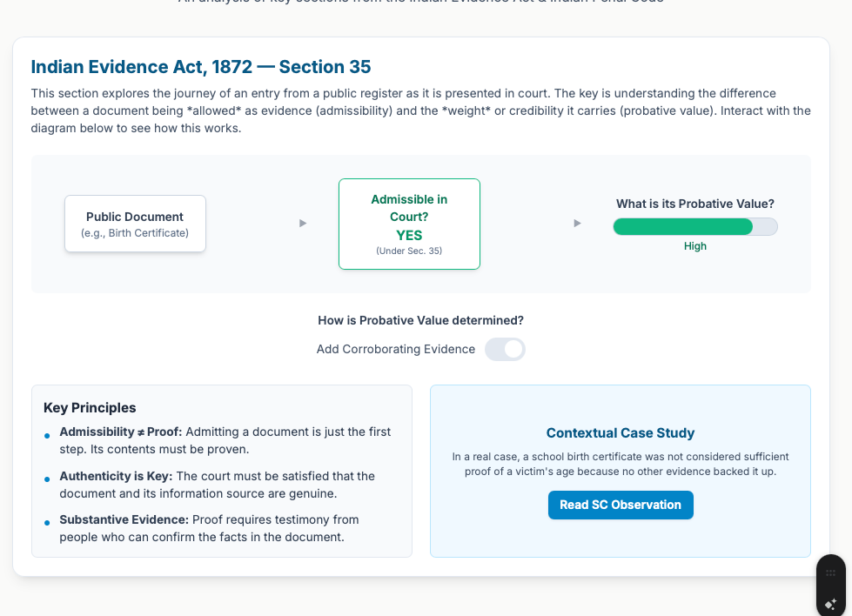Click the Admissible in Court box
The width and height of the screenshot is (852, 616).
409,224
